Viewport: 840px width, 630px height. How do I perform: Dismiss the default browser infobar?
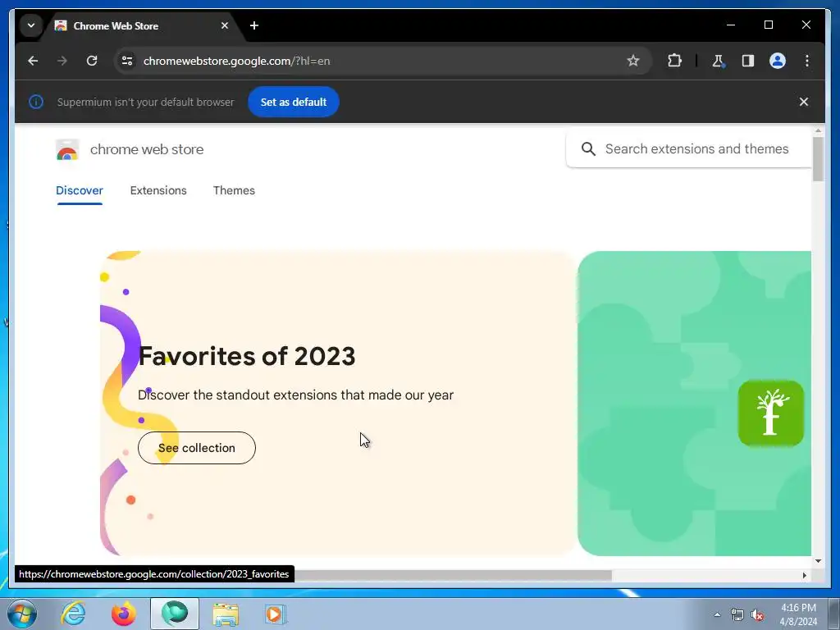tap(804, 102)
